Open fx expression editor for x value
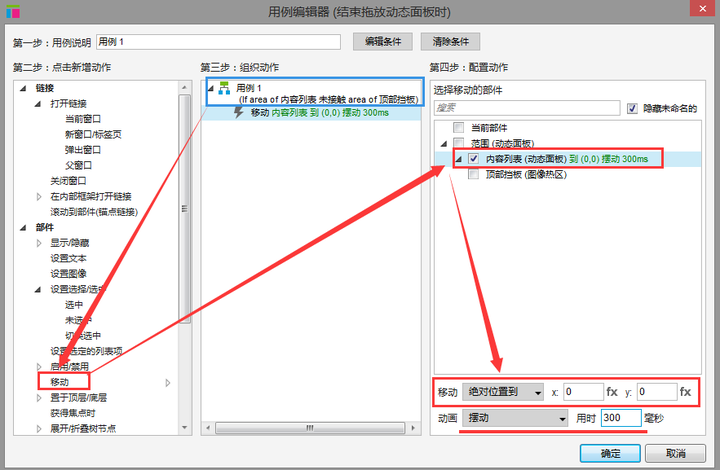 click(x=612, y=392)
